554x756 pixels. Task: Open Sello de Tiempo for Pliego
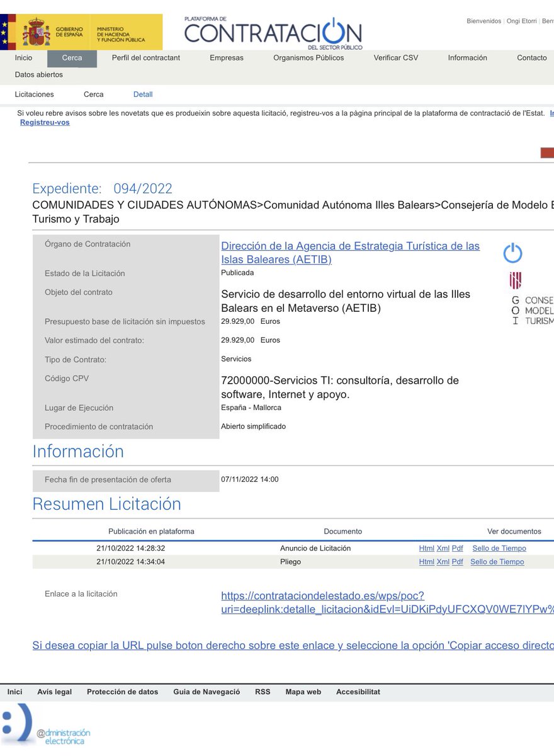click(x=497, y=562)
